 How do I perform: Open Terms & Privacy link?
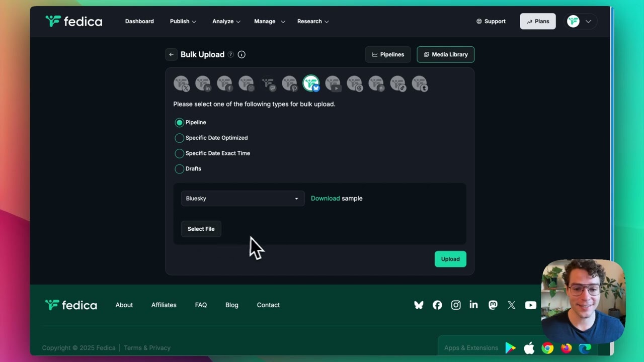(147, 348)
